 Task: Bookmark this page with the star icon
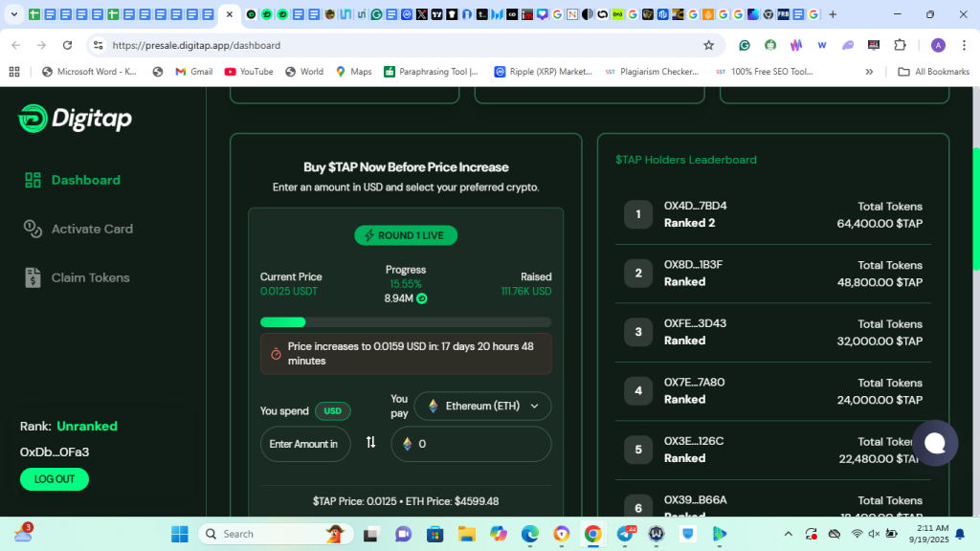coord(708,45)
